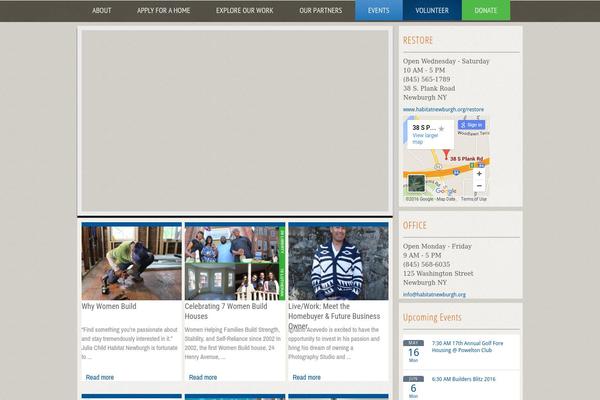Open Live/Work homebuyer article photo

(x=338, y=261)
